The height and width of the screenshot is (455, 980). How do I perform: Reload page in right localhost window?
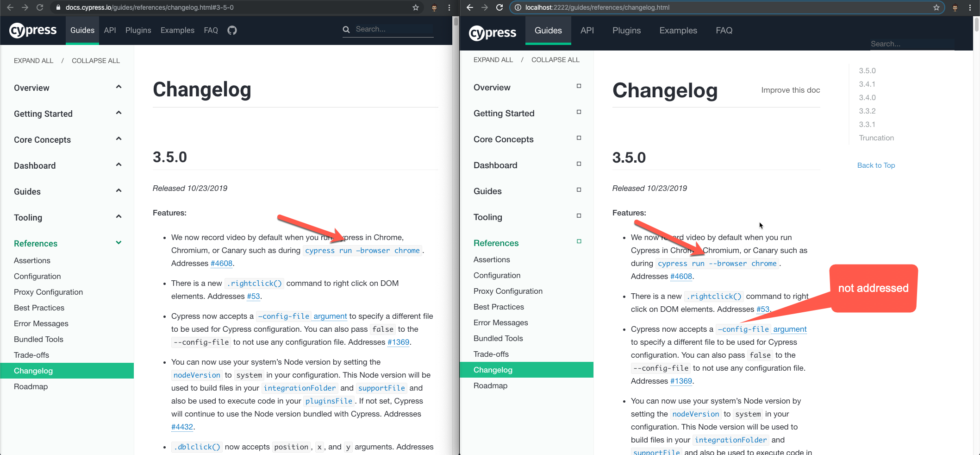click(499, 7)
